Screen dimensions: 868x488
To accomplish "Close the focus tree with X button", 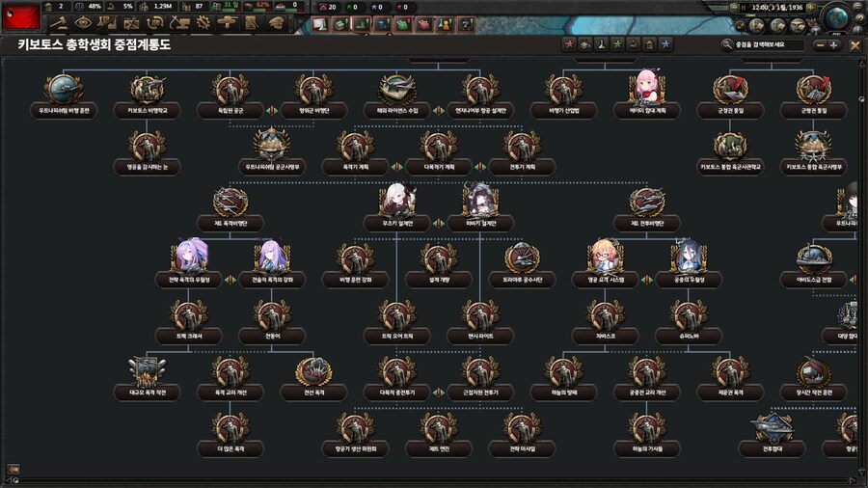I will click(854, 45).
